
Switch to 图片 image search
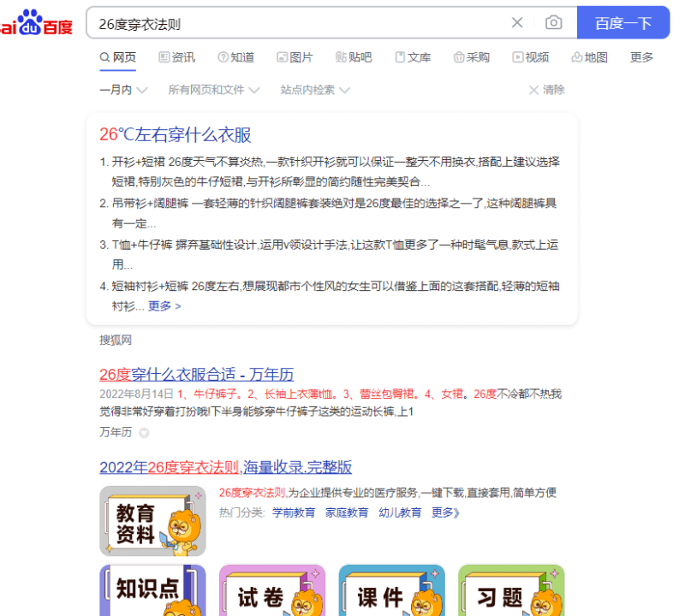pos(295,57)
